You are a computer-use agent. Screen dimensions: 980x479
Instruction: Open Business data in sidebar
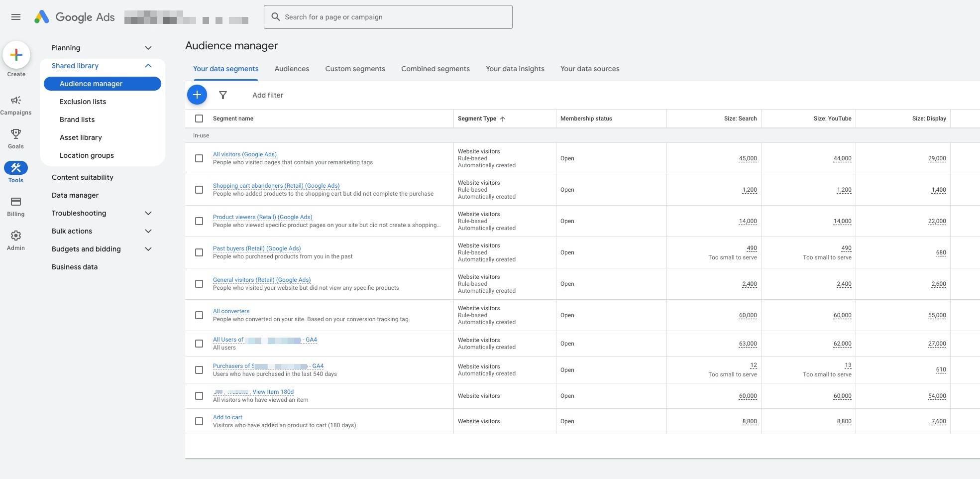coord(75,267)
